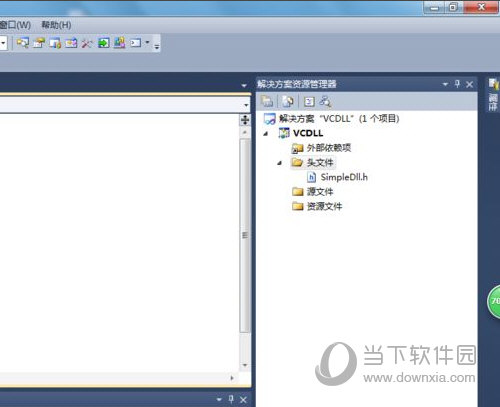Open the combo box dropdown left of toolbar icons
500x407 pixels.
(3, 43)
